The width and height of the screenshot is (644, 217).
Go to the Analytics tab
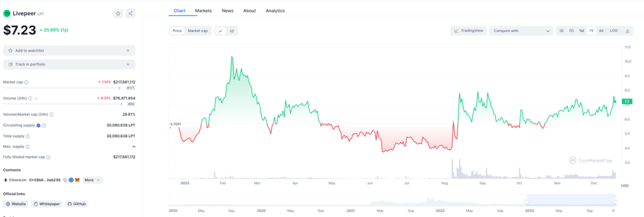(x=275, y=11)
